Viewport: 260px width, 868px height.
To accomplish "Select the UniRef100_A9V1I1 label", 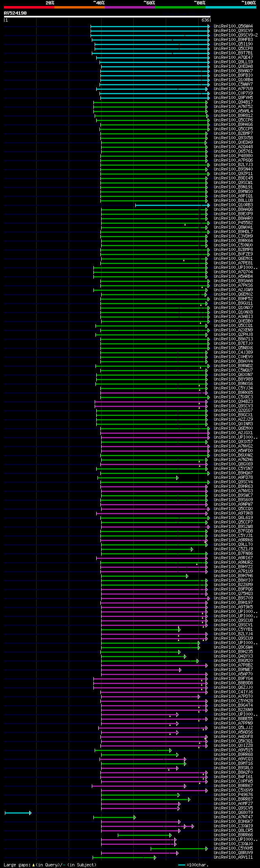I will [233, 857].
